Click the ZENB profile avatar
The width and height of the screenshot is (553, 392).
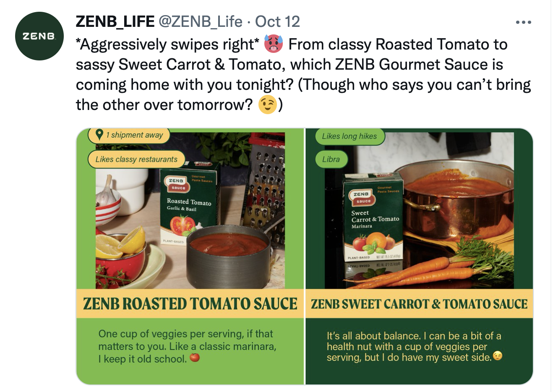pyautogui.click(x=39, y=36)
